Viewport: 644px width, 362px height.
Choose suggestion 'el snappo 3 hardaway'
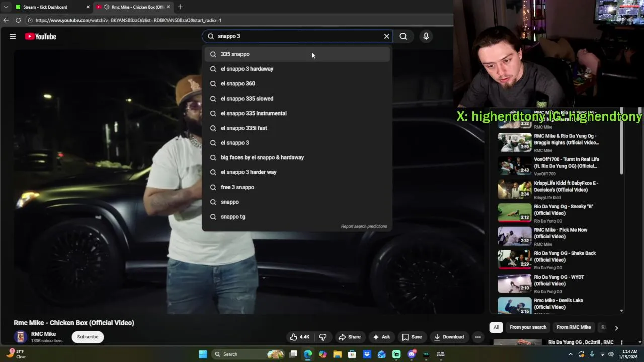click(297, 69)
